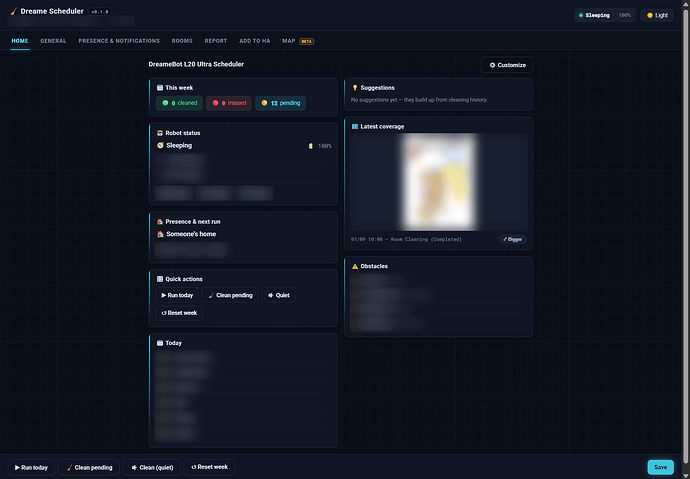
Task: Click the green dot in Sleeping pill
Action: pos(581,15)
